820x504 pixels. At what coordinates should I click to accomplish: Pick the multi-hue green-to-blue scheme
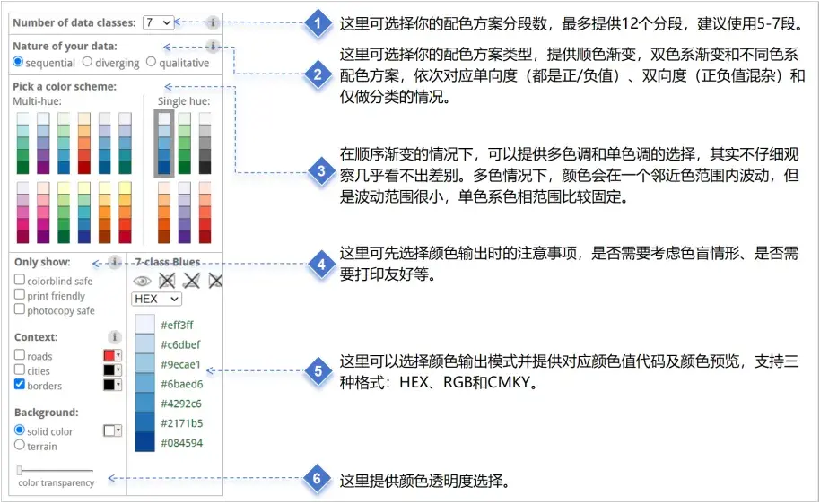pyautogui.click(x=64, y=143)
